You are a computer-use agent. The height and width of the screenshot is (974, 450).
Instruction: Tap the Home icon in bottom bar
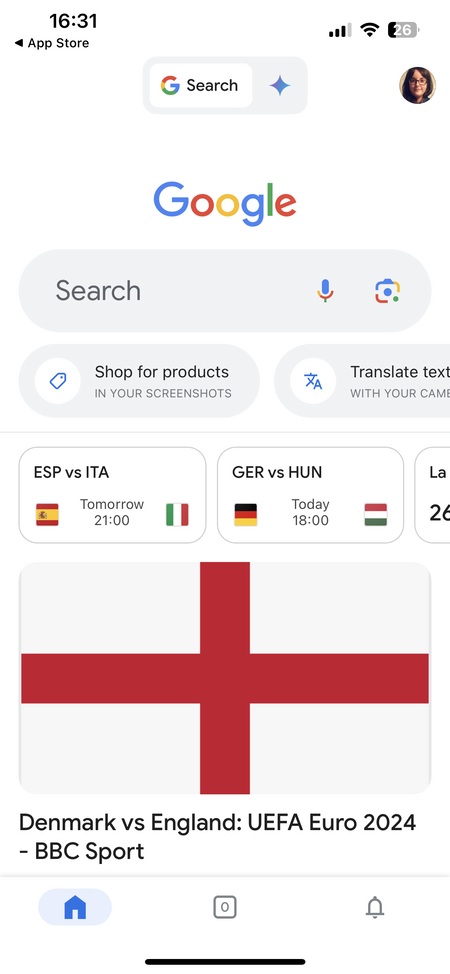[75, 907]
